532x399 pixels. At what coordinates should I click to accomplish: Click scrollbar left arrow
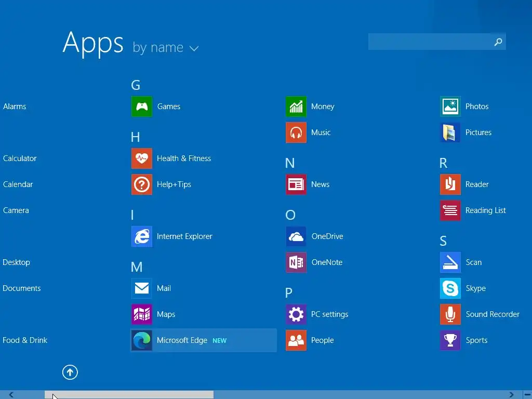pos(11,395)
